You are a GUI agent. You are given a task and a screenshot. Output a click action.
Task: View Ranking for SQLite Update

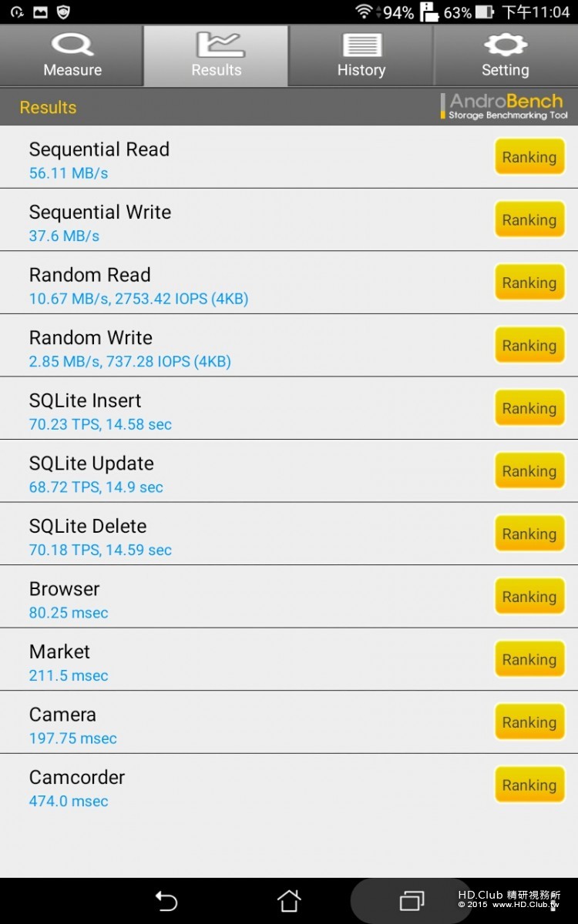tap(529, 471)
